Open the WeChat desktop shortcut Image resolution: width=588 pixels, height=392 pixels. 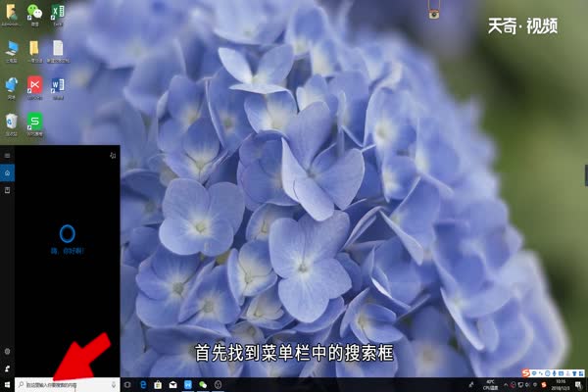(34, 14)
